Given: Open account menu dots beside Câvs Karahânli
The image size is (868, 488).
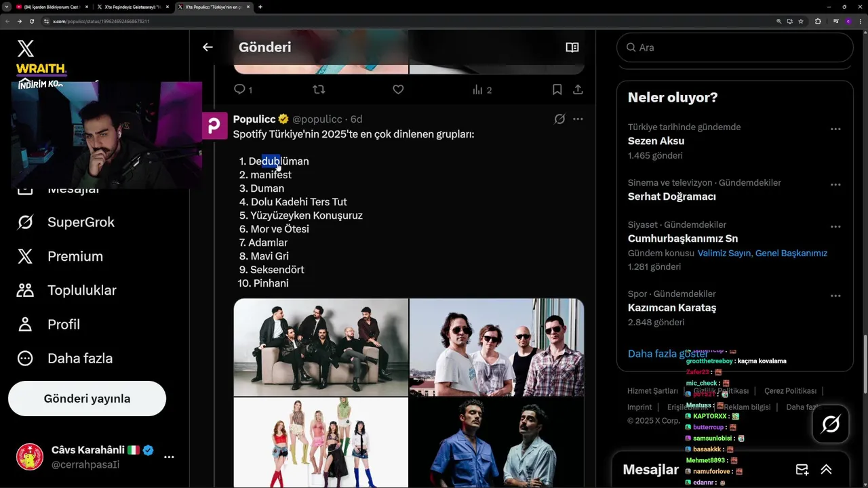Looking at the screenshot, I should tap(169, 457).
